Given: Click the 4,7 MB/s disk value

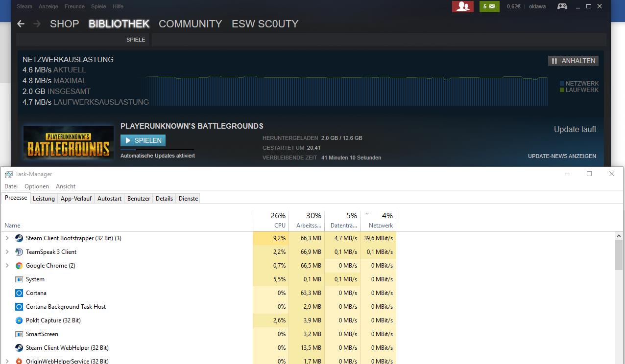Looking at the screenshot, I should point(342,238).
